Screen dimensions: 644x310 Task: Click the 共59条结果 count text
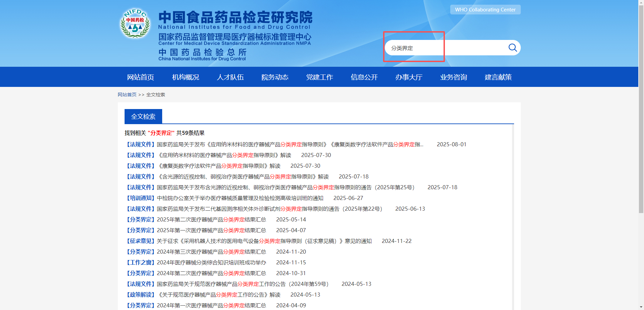pyautogui.click(x=190, y=133)
